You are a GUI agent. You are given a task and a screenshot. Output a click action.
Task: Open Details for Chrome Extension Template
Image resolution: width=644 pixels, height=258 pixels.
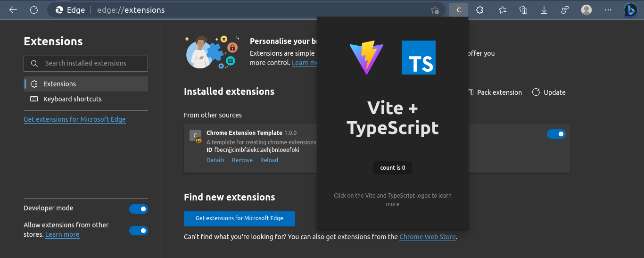point(215,160)
